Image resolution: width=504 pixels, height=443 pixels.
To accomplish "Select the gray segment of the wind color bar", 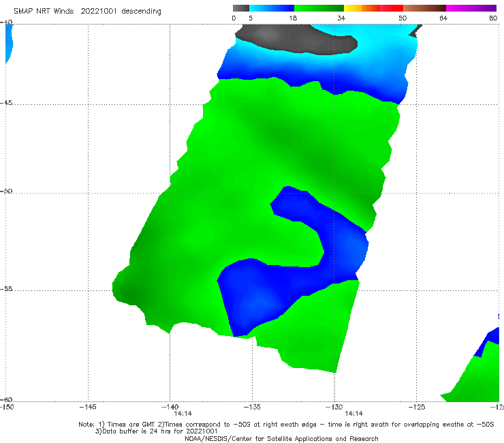I will [x=240, y=8].
